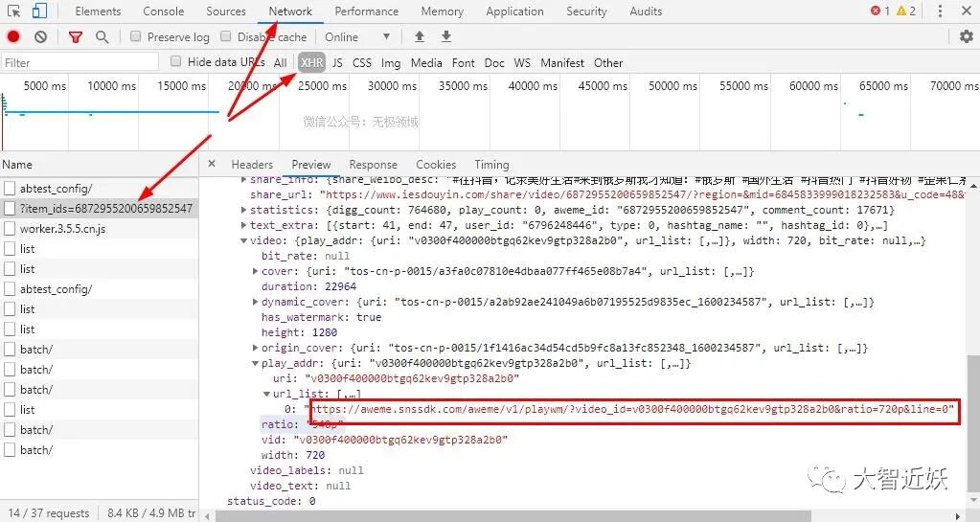Enable the Preserve log checkbox
The height and width of the screenshot is (522, 980).
click(x=135, y=36)
